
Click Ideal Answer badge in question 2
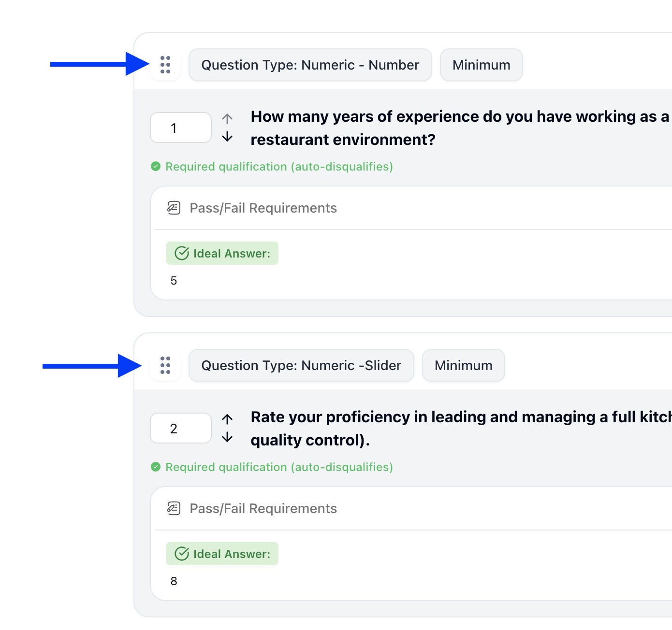coord(222,554)
